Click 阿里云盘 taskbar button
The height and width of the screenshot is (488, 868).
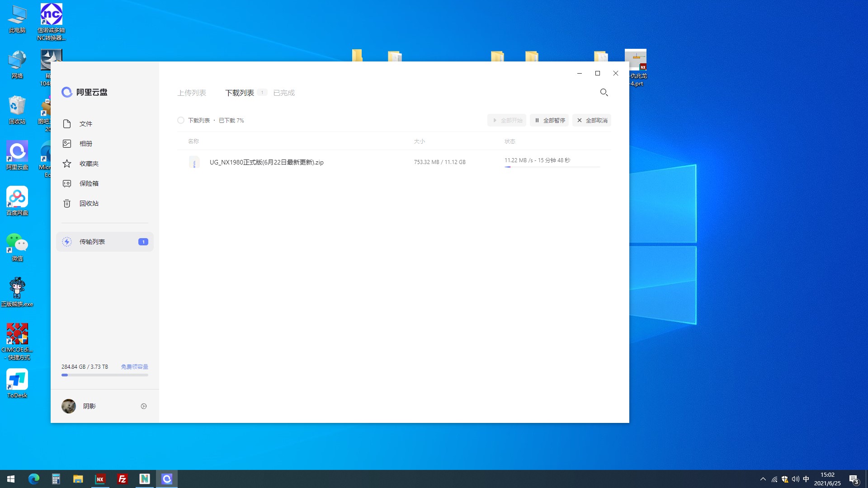click(167, 479)
